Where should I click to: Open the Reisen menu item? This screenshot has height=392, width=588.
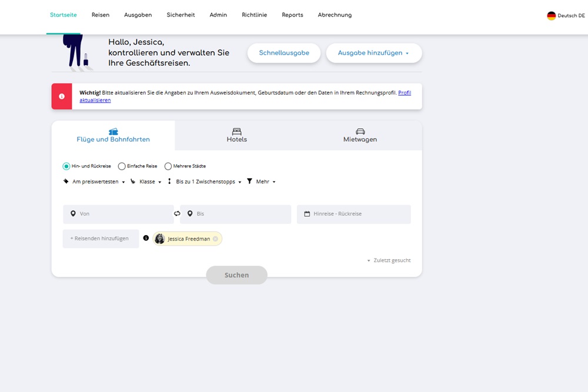coord(101,15)
